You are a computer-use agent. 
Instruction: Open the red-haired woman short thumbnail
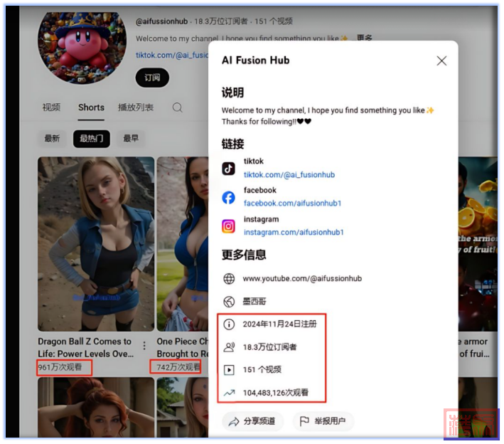96,407
